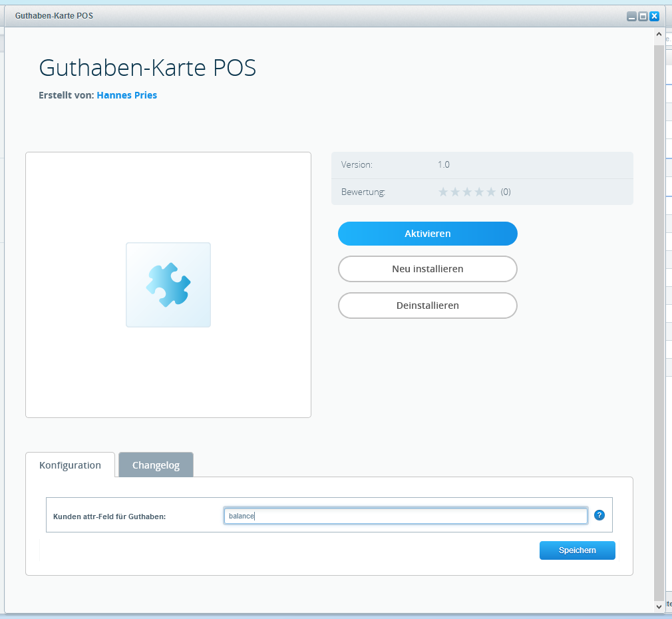This screenshot has height=619, width=672.
Task: Save the configuration with Speichern
Action: coord(577,550)
